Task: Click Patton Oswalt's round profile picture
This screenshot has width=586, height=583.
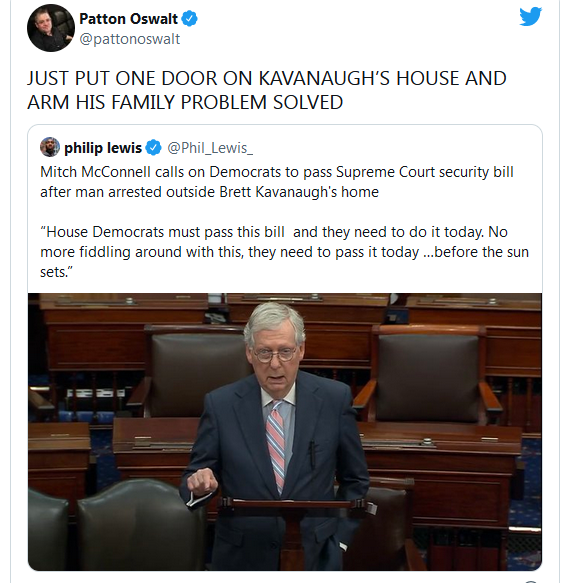Action: pos(51,28)
